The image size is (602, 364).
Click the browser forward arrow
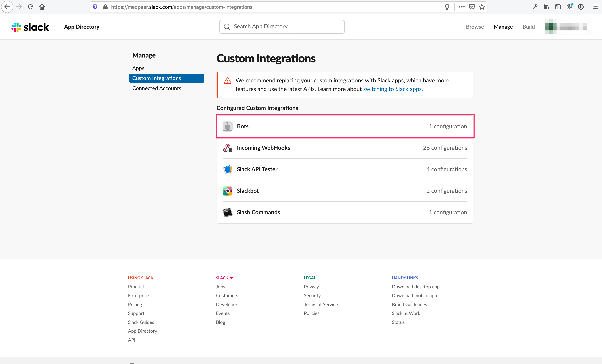tap(19, 7)
